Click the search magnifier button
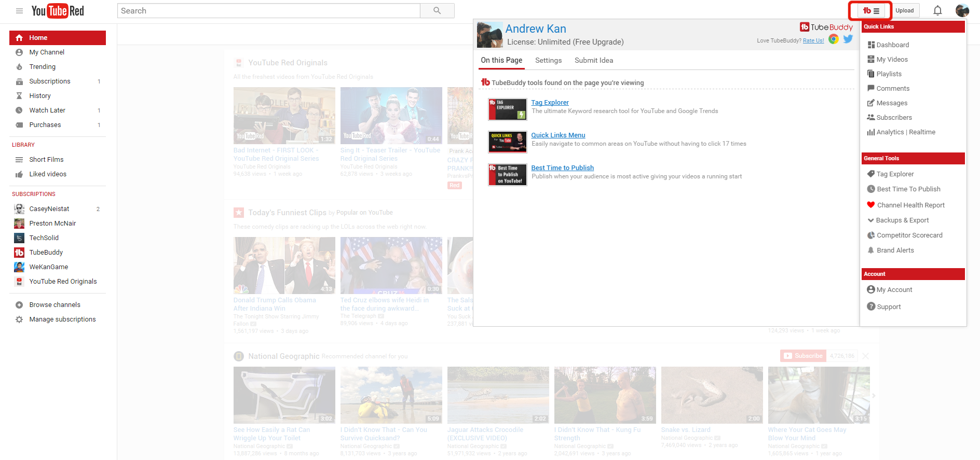Image resolution: width=980 pixels, height=460 pixels. [x=437, y=11]
